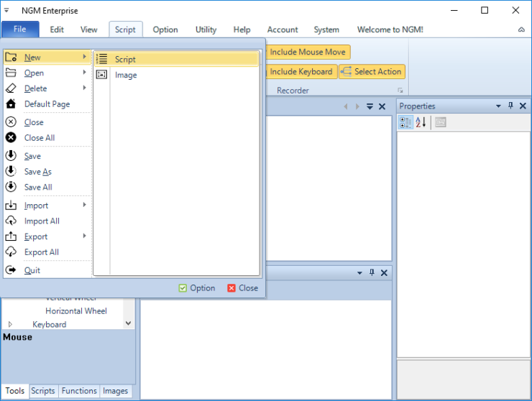Open document tabs list dropdown
The height and width of the screenshot is (401, 532).
point(370,106)
